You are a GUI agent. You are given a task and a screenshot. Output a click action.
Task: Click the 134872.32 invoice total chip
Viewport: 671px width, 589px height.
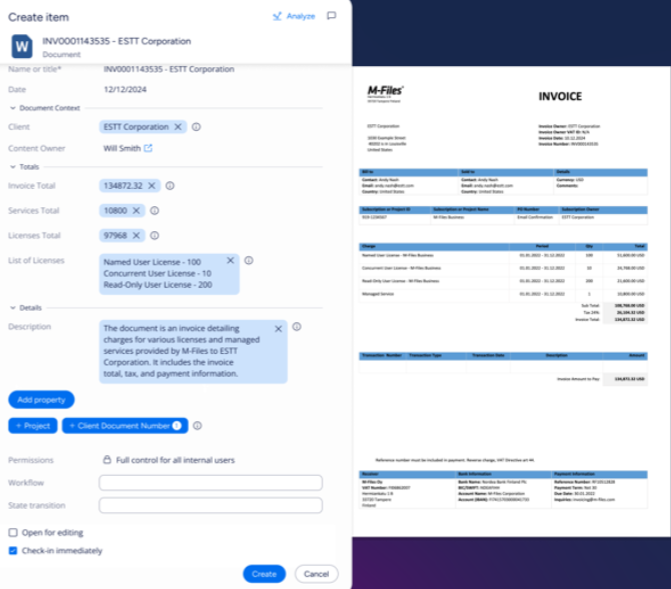130,186
